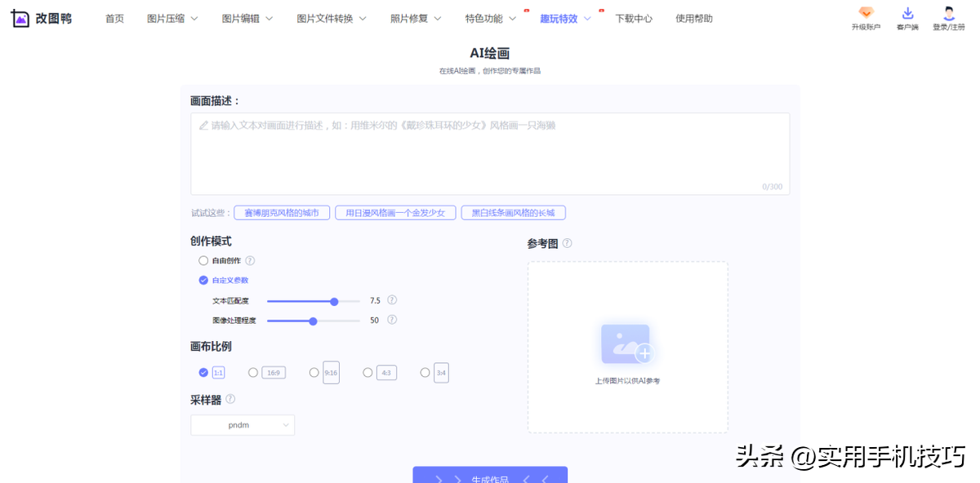
Task: Click the 画面描述 text input area
Action: [x=490, y=151]
